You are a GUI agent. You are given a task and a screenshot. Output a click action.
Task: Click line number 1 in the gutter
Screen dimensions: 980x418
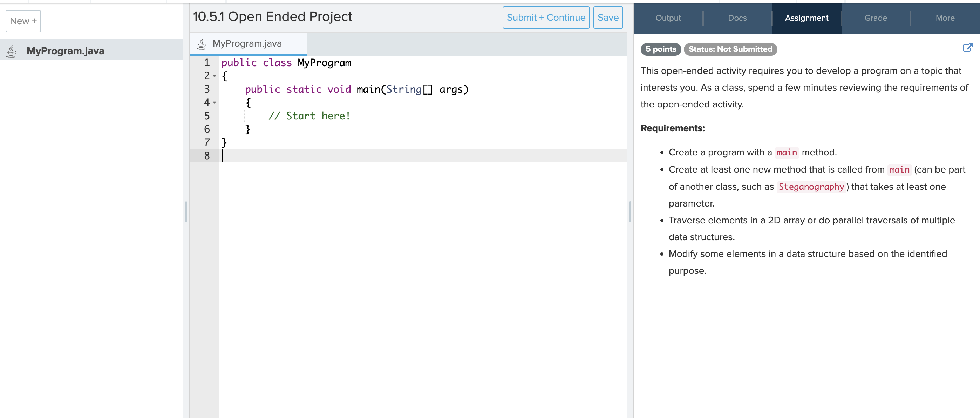point(206,63)
